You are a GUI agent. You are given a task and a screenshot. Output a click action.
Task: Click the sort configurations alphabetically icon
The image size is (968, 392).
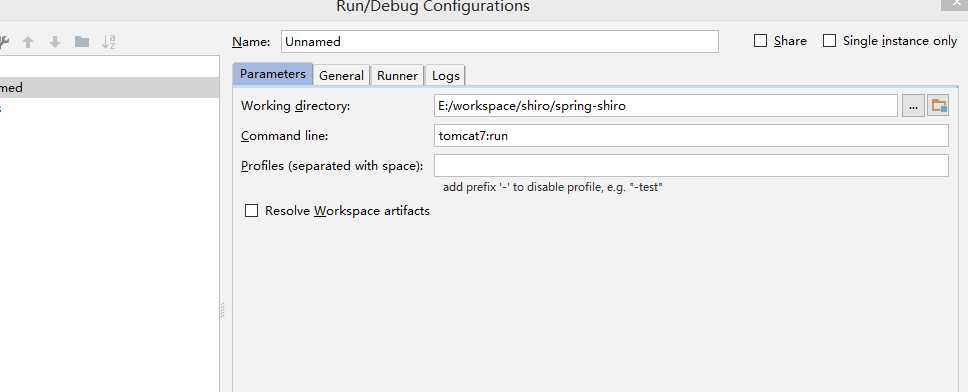[109, 42]
